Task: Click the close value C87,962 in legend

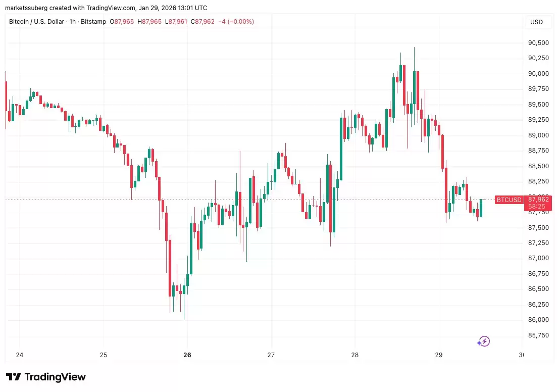Action: 205,22
